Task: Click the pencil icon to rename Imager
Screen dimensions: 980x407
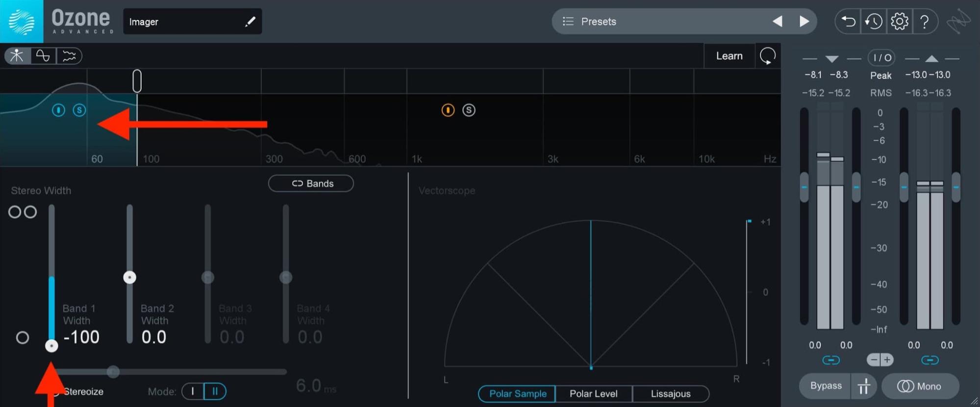Action: pyautogui.click(x=251, y=21)
